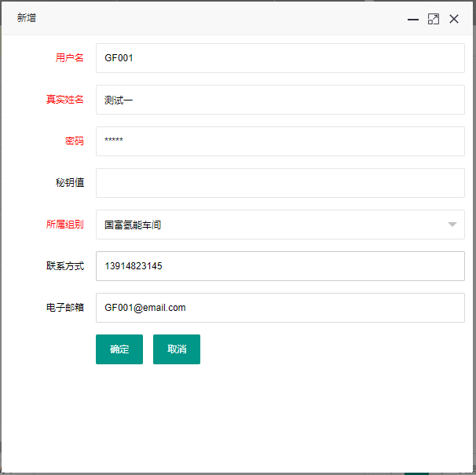476x475 pixels.
Task: Select the 密码 password input field
Action: pyautogui.click(x=280, y=141)
